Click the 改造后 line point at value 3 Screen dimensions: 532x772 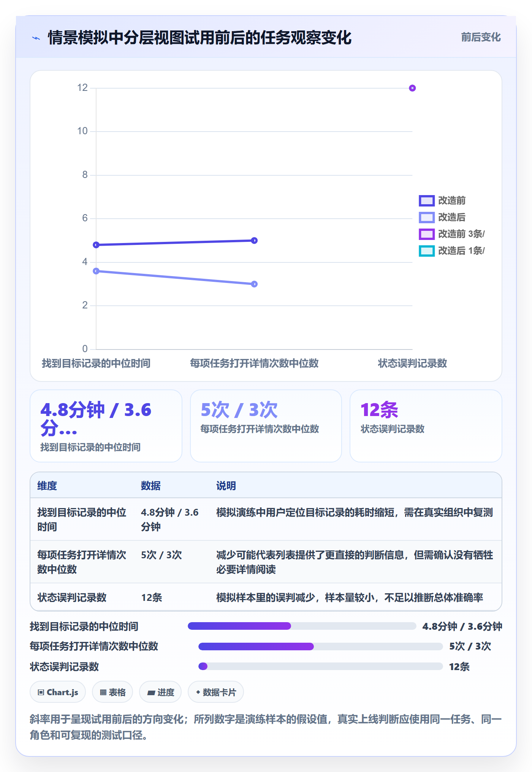(255, 284)
